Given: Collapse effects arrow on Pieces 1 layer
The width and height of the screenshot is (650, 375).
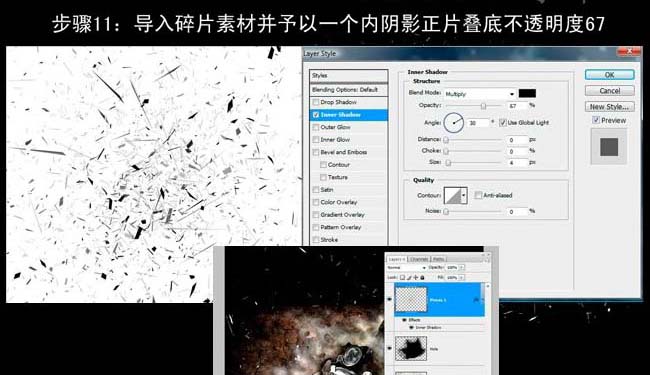Looking at the screenshot, I should click(x=482, y=300).
